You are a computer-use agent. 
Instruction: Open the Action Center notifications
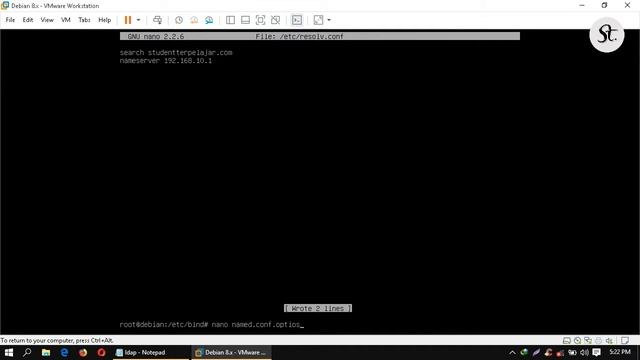(597, 352)
